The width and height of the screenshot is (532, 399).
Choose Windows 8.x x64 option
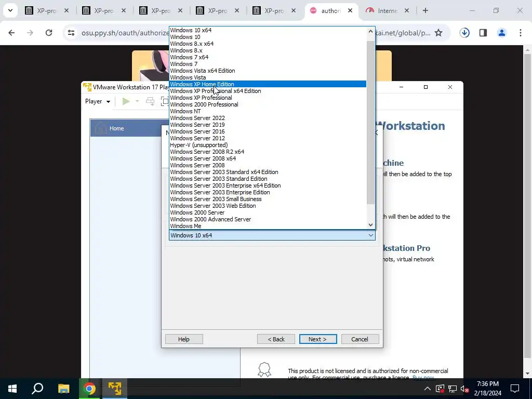click(x=268, y=44)
